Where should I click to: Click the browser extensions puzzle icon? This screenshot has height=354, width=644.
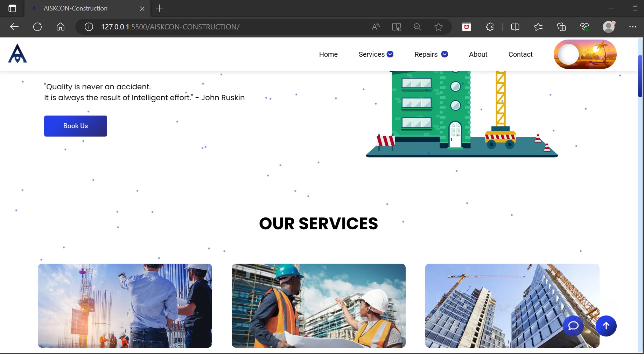pos(489,27)
